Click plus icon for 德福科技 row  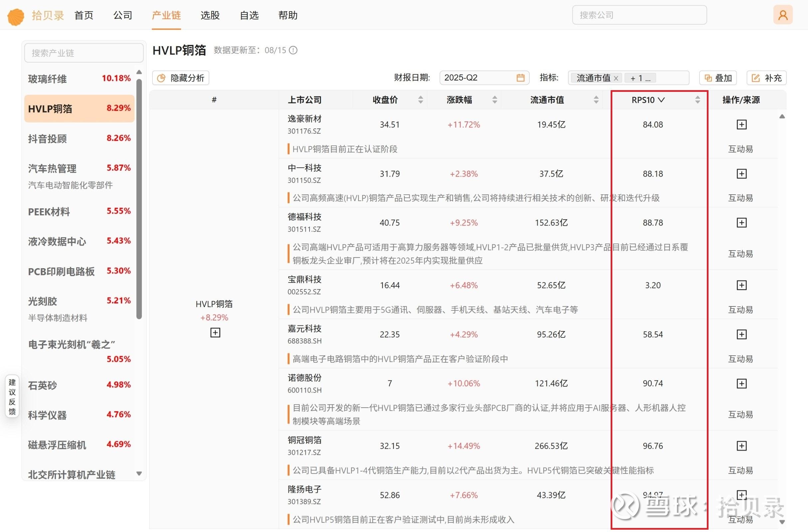point(741,223)
